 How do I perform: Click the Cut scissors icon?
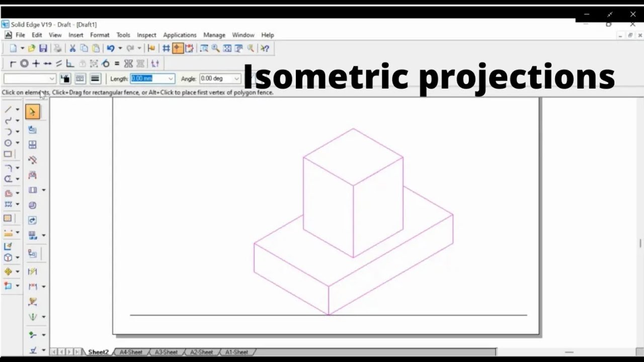pos(72,48)
